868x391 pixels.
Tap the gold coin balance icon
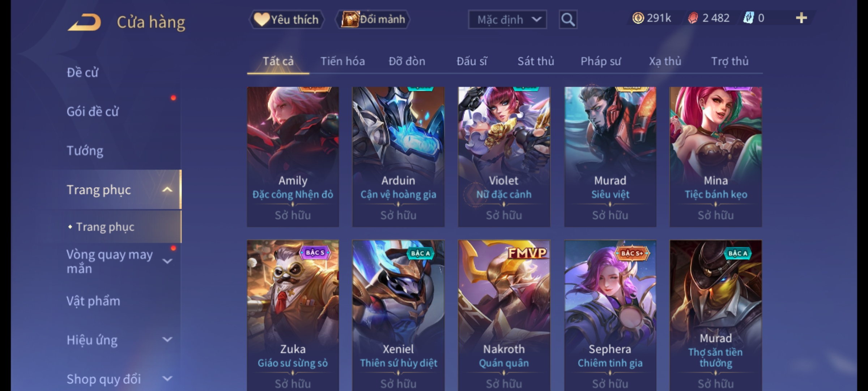[x=638, y=18]
